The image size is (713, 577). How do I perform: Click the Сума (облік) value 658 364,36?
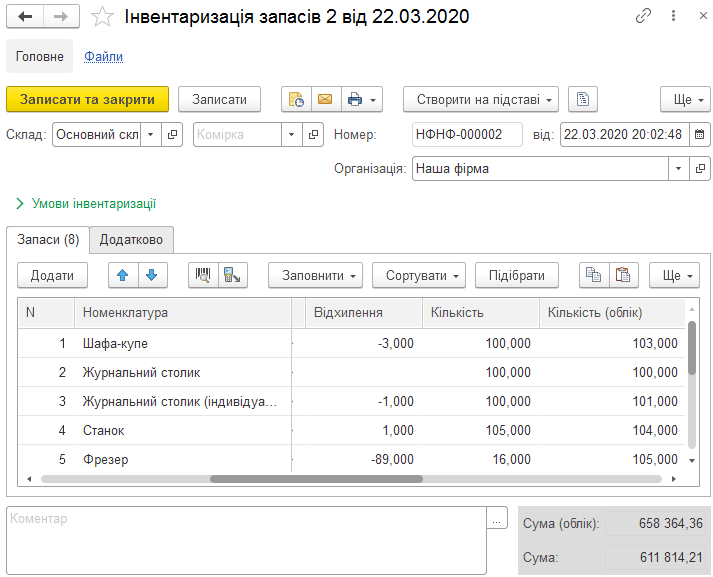point(655,523)
